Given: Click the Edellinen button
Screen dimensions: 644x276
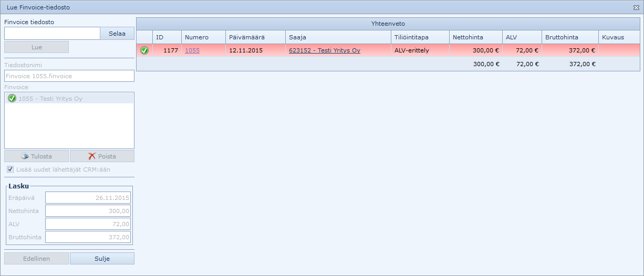Looking at the screenshot, I should click(x=37, y=259).
